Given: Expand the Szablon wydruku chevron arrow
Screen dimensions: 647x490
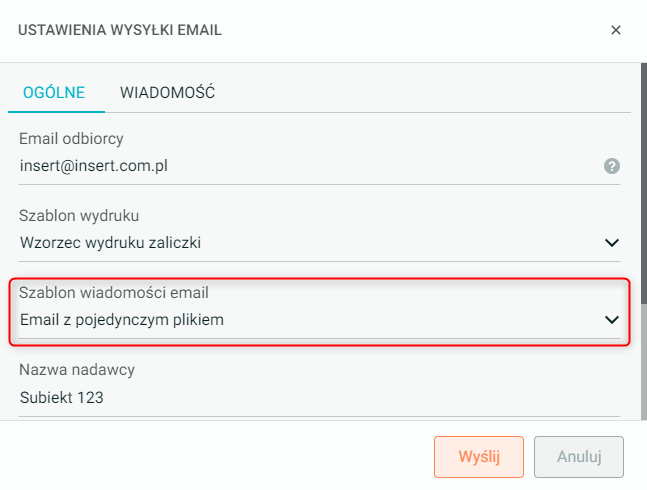Looking at the screenshot, I should 612,242.
